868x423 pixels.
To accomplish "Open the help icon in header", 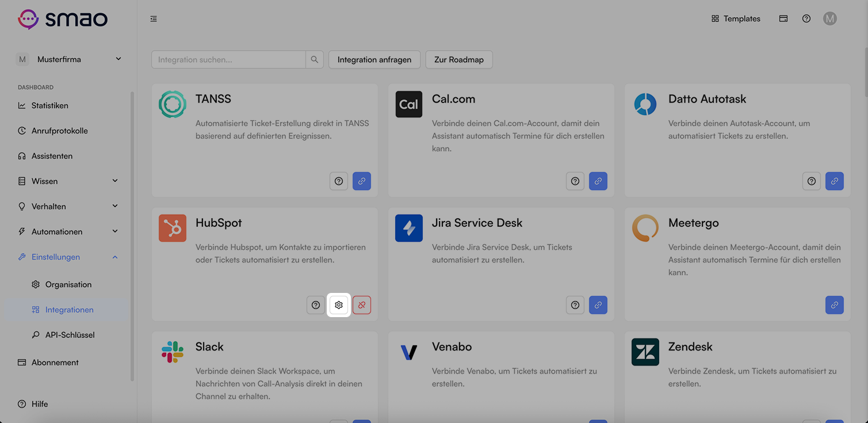I will [806, 18].
